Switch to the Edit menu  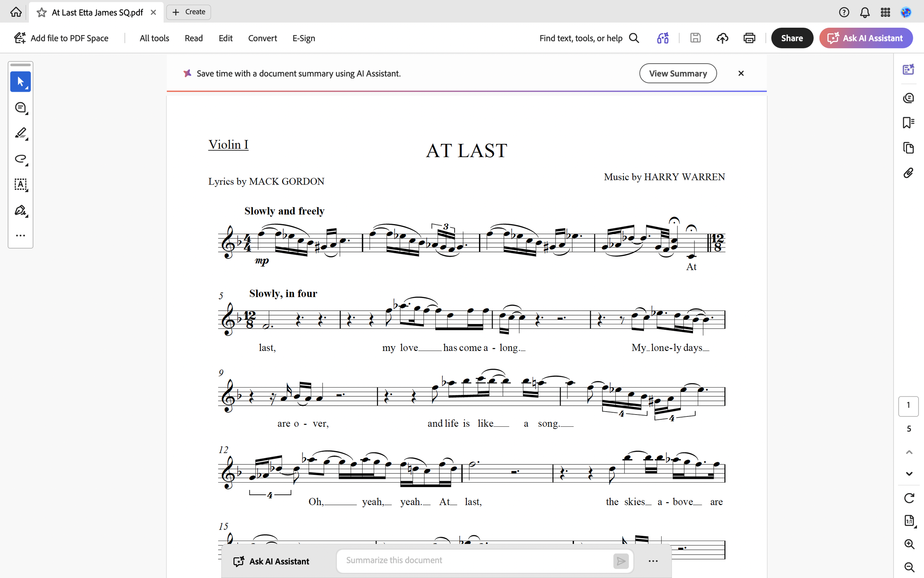(225, 38)
